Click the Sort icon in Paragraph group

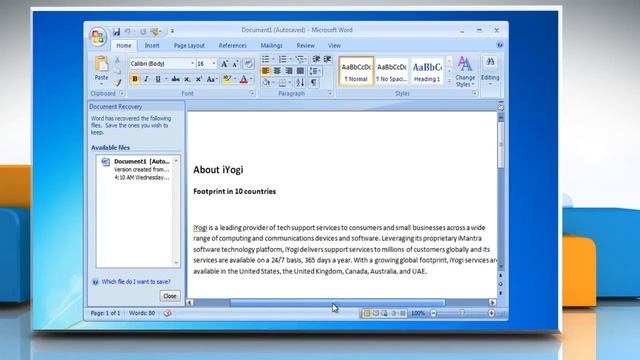point(300,83)
